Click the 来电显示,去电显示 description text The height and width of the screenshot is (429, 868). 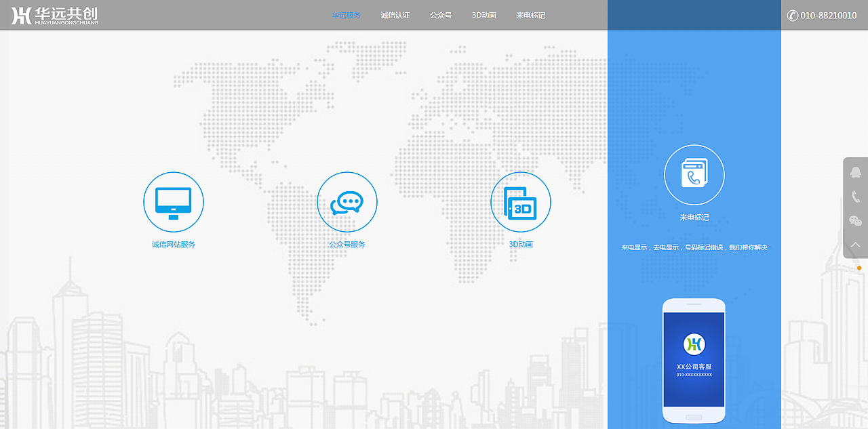point(694,247)
